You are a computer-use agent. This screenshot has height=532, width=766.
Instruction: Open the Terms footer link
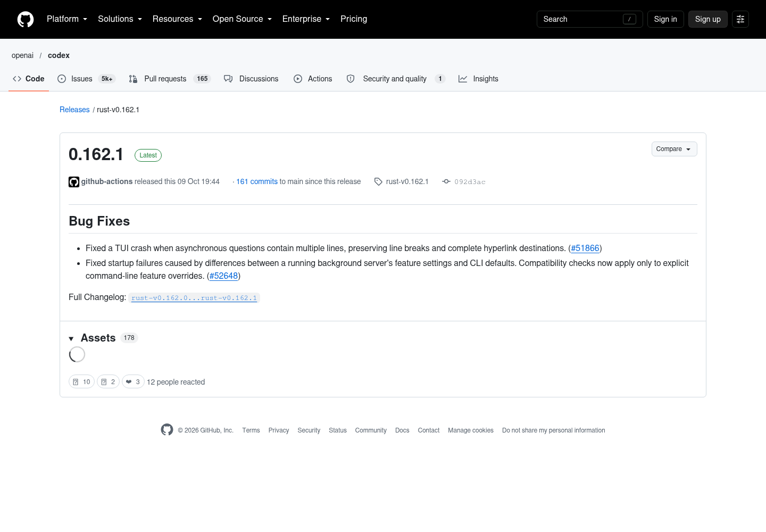click(251, 430)
